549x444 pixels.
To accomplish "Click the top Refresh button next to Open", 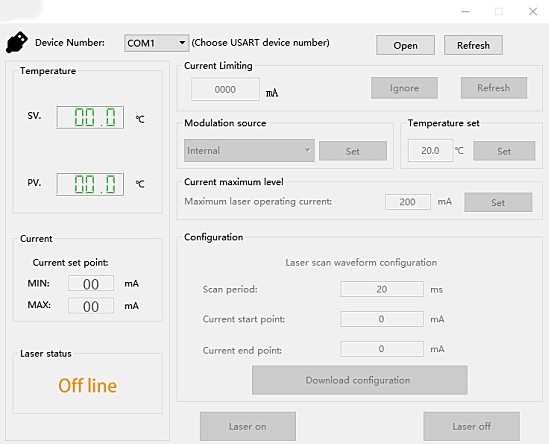I will [x=473, y=45].
